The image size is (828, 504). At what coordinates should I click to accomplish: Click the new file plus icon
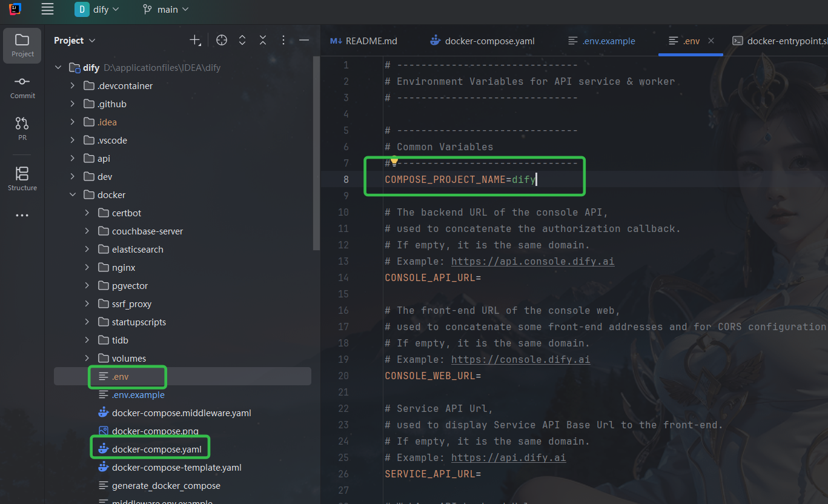click(x=195, y=40)
